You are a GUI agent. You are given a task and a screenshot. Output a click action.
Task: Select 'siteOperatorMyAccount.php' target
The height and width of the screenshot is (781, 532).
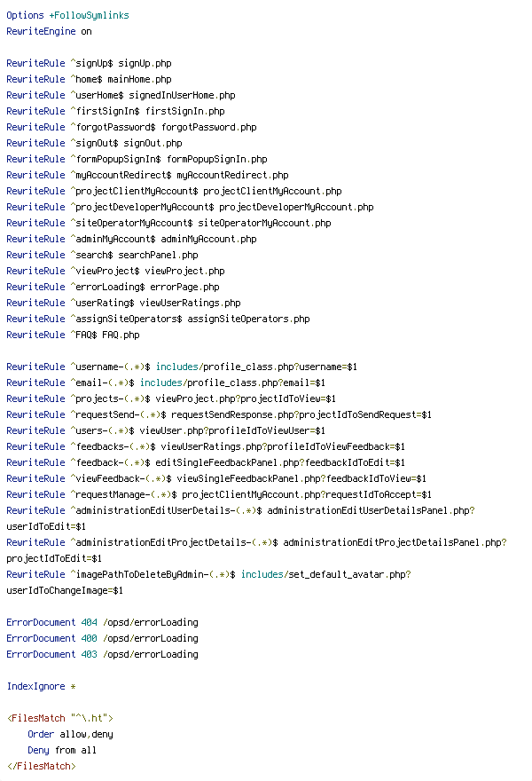coord(265,223)
